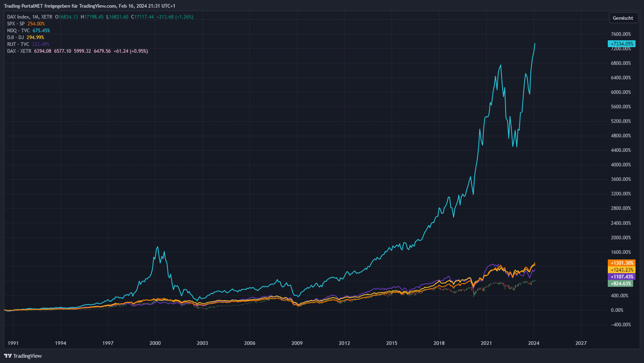Click the TradingView wordmark text

pyautogui.click(x=27, y=356)
